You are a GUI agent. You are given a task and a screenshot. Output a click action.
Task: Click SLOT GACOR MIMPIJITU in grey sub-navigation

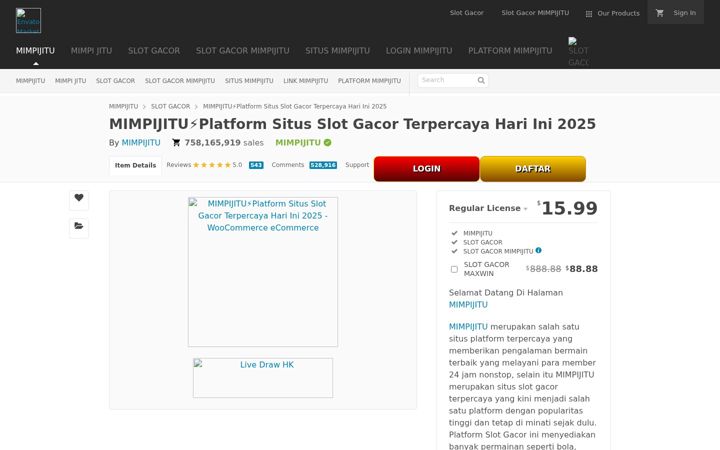click(x=180, y=81)
